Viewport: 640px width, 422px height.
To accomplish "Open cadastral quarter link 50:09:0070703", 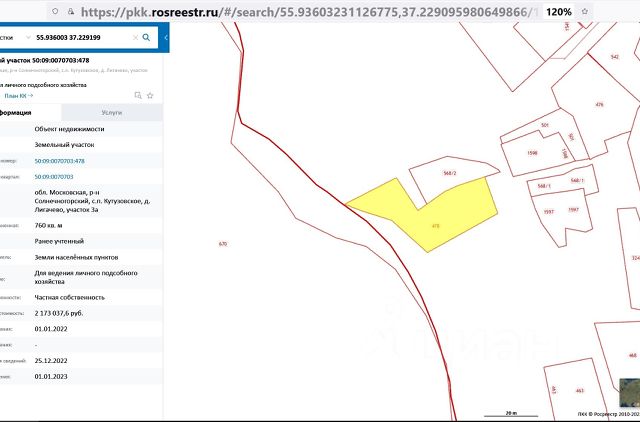I will [54, 177].
